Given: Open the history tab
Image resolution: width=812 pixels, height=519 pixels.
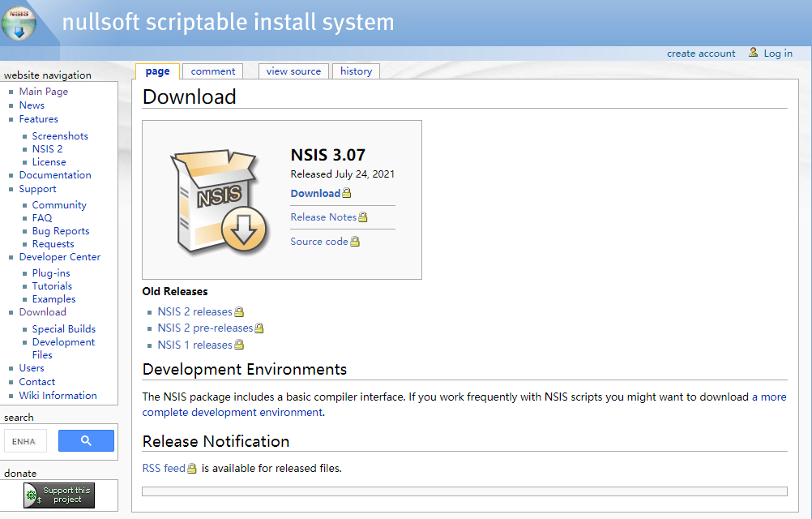Looking at the screenshot, I should (x=357, y=71).
